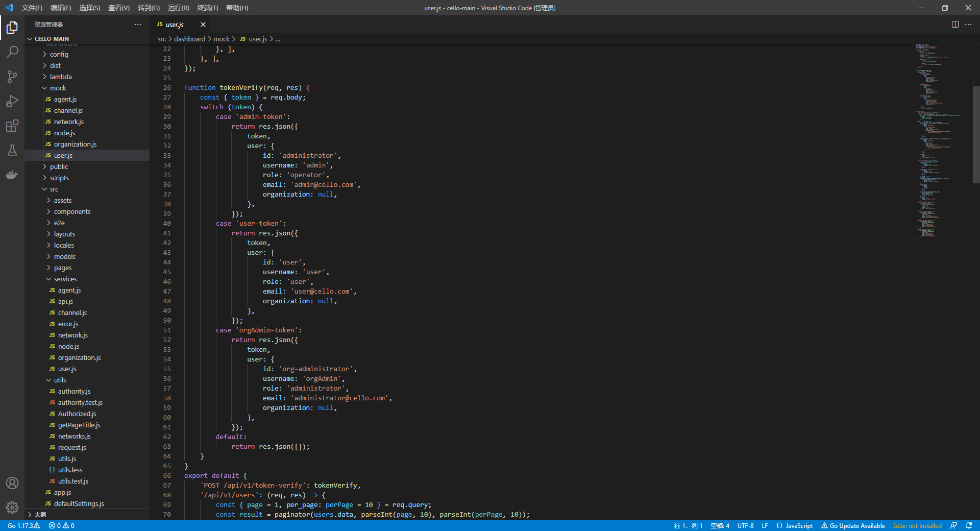Collapse the mock folder
The height and width of the screenshot is (531, 980).
[x=87, y=88]
